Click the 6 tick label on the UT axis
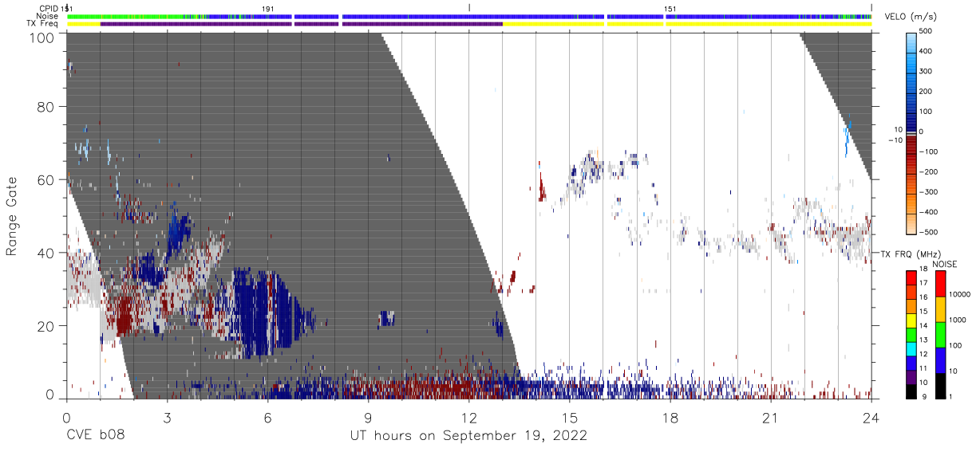 click(x=267, y=416)
